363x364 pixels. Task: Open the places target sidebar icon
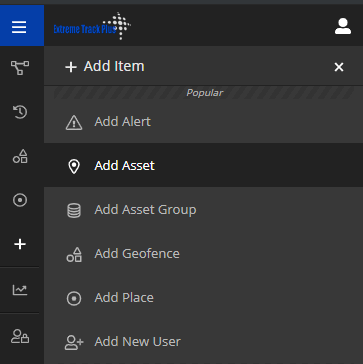20,200
